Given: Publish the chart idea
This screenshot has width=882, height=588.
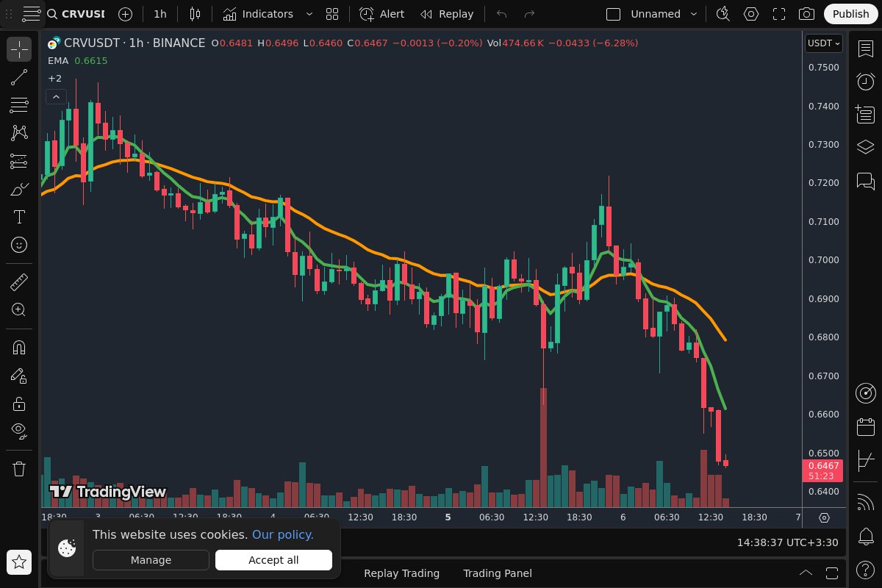Looking at the screenshot, I should pos(851,14).
